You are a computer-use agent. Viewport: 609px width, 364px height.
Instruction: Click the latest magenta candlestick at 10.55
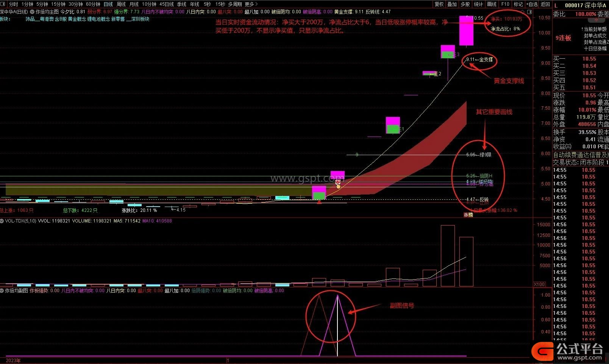tap(466, 31)
